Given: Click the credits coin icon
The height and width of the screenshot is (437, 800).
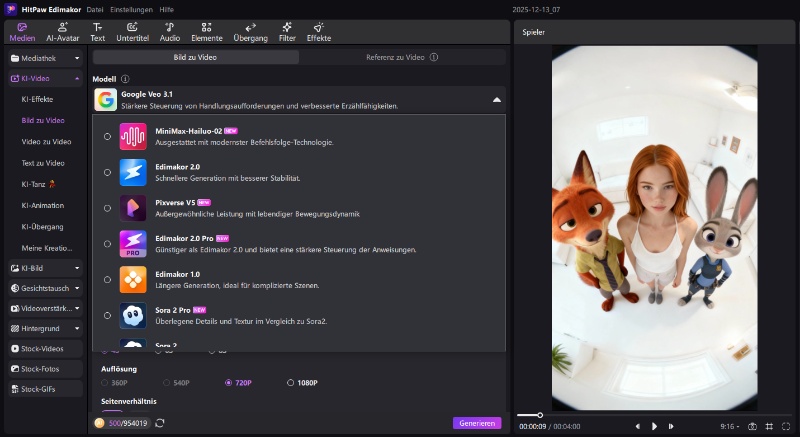Looking at the screenshot, I should [99, 423].
